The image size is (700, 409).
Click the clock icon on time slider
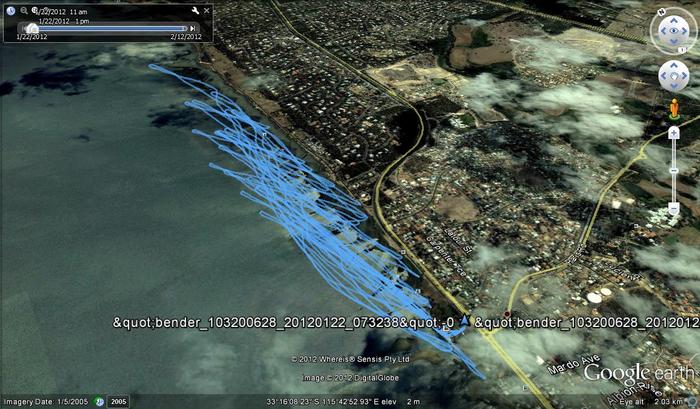[x=11, y=11]
